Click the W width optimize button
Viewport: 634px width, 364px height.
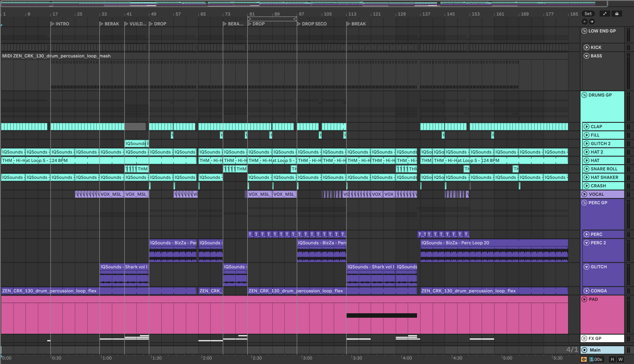point(620,360)
